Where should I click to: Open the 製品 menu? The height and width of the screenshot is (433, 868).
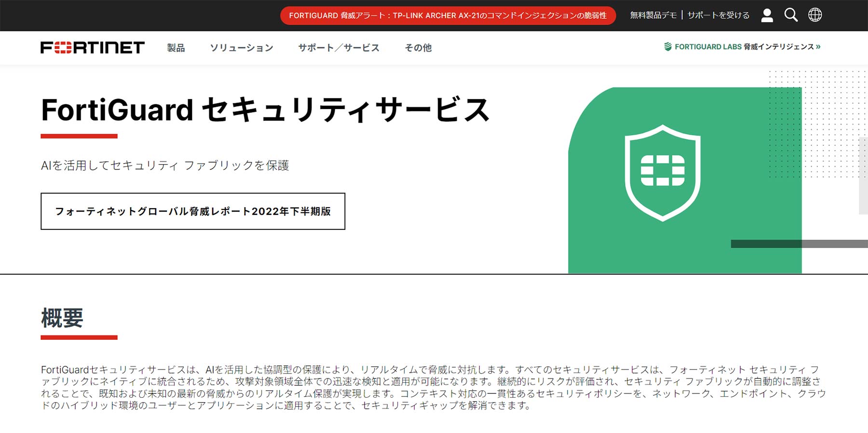[176, 48]
